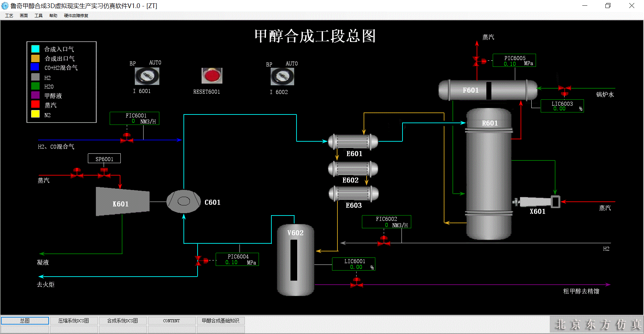Toggle the I 6002 BP/AUTO switch
Screen dimensions: 644x334
click(282, 77)
